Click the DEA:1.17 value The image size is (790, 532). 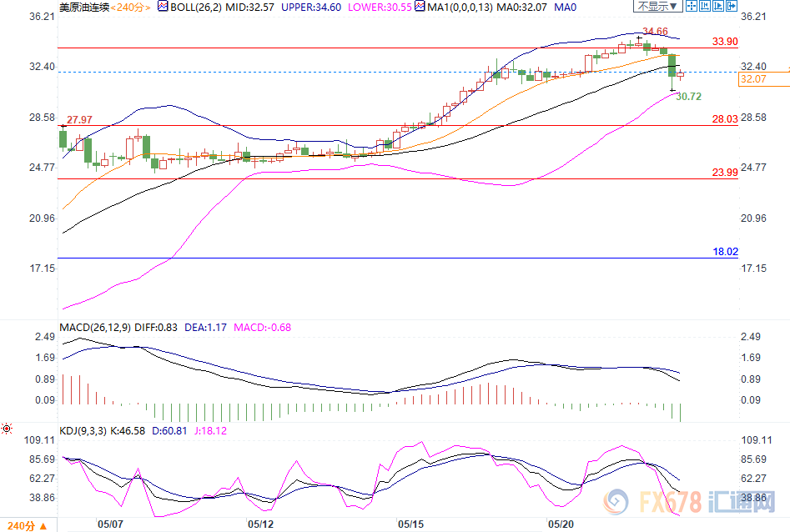pos(205,328)
